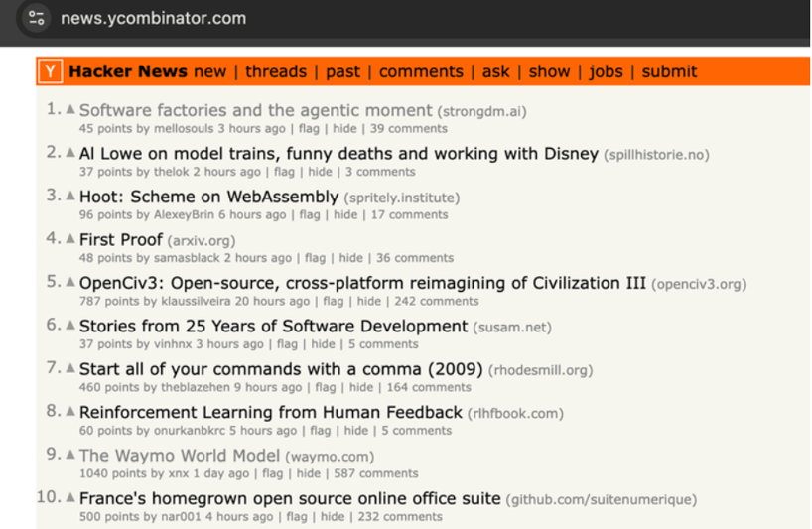The height and width of the screenshot is (529, 812).
Task: View the 36 comments on First Proof
Action: click(x=415, y=258)
